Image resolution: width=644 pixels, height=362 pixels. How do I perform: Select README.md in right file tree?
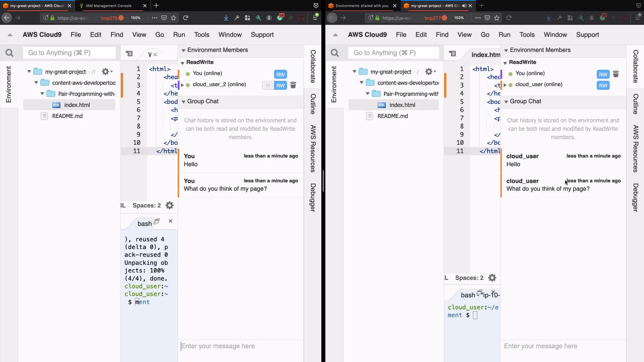392,116
